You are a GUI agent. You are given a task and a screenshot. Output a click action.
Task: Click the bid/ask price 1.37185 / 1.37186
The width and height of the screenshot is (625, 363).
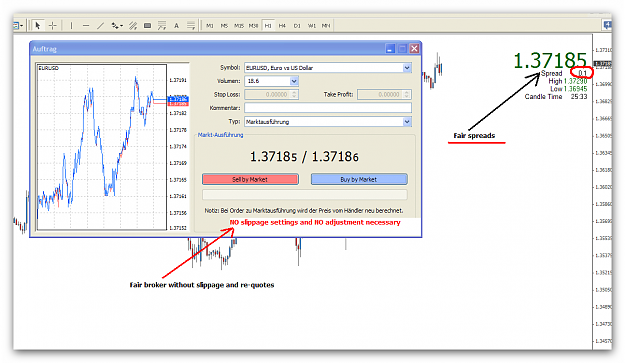(304, 157)
